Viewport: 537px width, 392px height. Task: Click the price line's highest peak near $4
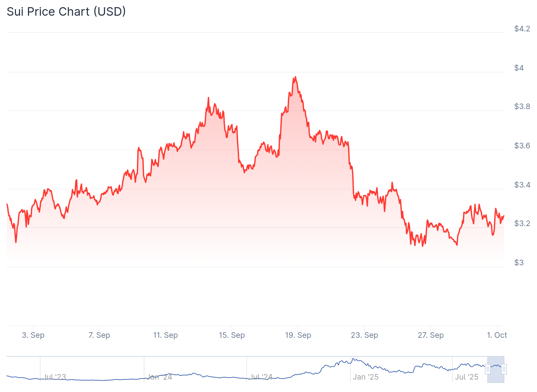[x=295, y=77]
